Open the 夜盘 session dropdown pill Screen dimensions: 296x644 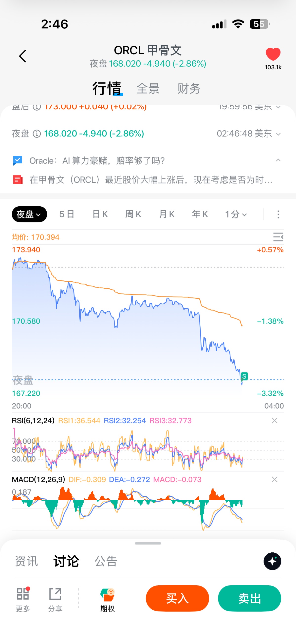[x=29, y=214]
